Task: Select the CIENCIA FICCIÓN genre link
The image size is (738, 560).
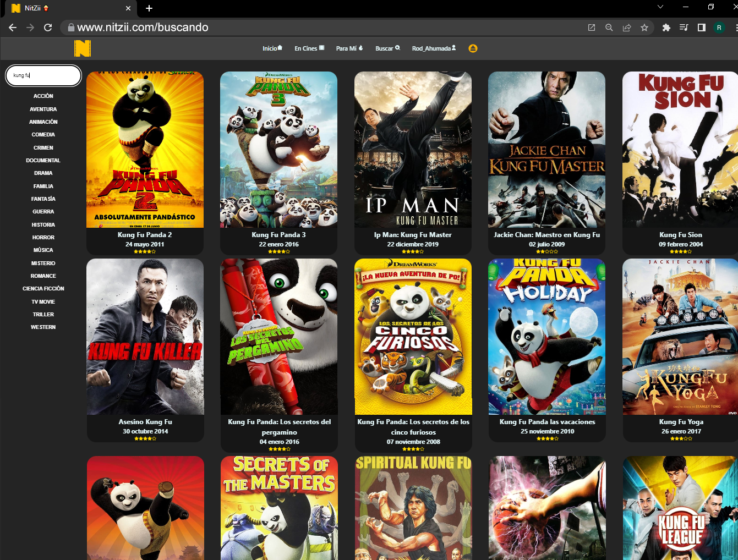Action: click(43, 289)
